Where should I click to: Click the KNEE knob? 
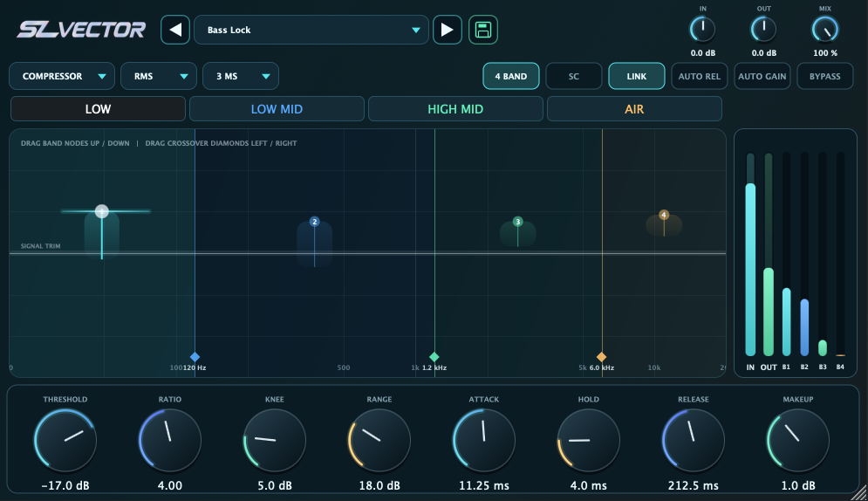(x=275, y=441)
